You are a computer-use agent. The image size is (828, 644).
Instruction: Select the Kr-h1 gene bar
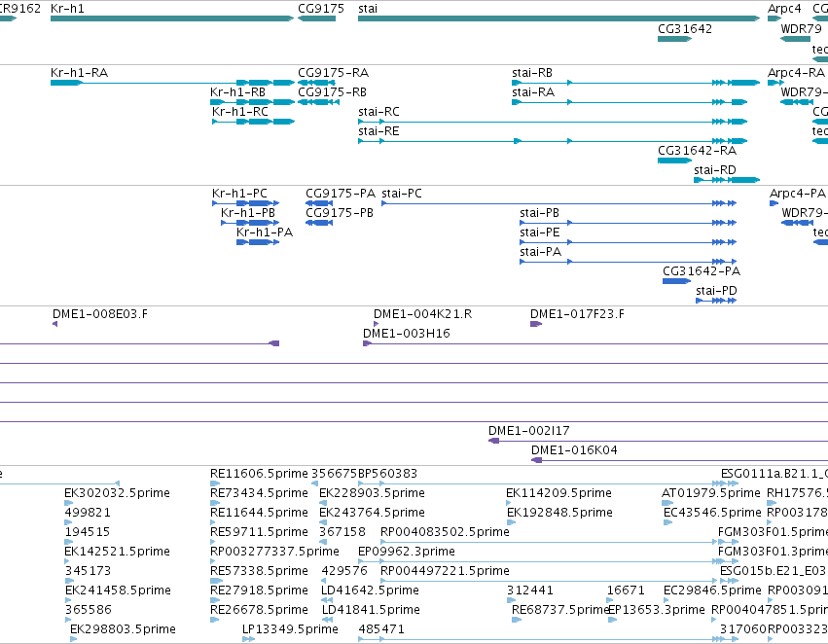(172, 18)
